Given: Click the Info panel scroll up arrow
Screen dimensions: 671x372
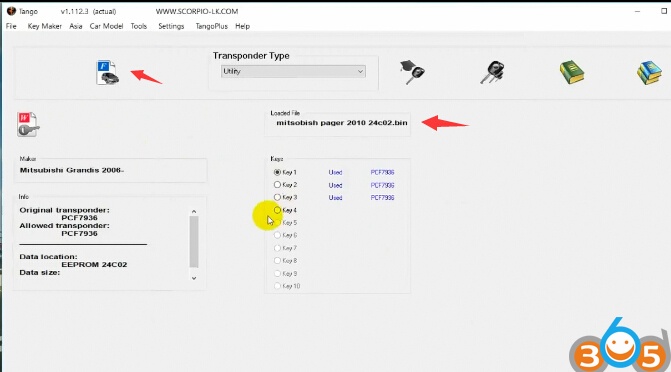Looking at the screenshot, I should click(x=194, y=211).
